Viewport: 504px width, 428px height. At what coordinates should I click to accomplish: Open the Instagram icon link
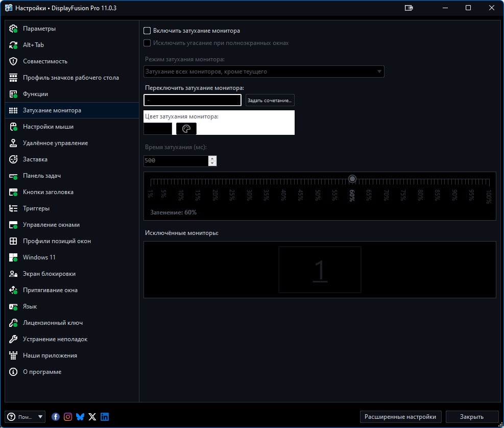(68, 417)
